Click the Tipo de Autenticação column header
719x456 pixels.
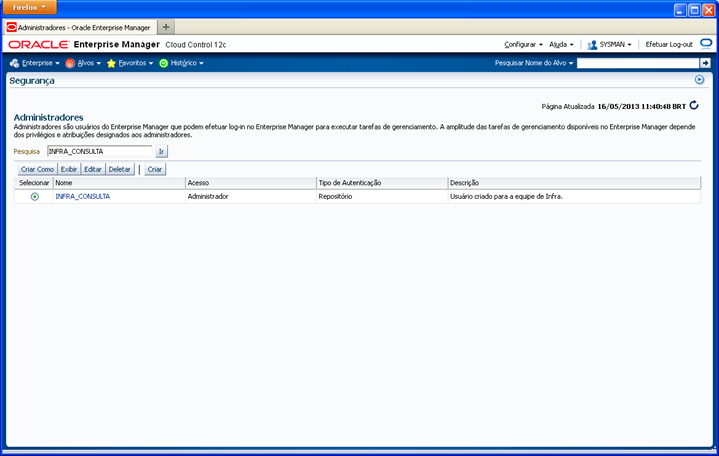[382, 183]
